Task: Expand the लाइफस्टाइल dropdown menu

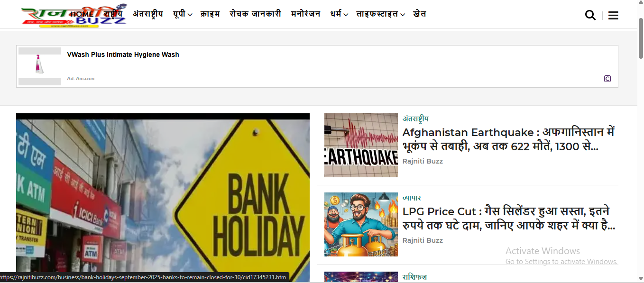Action: pos(380,14)
